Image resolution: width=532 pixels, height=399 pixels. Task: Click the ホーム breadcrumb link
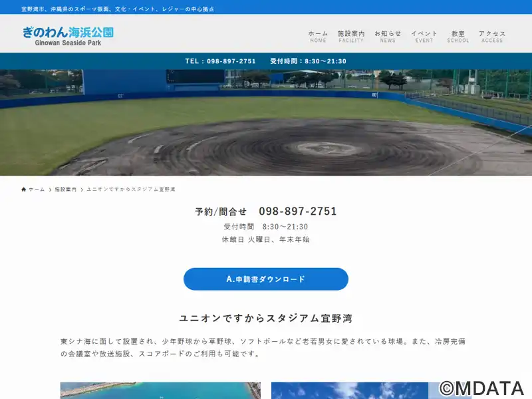click(x=37, y=190)
